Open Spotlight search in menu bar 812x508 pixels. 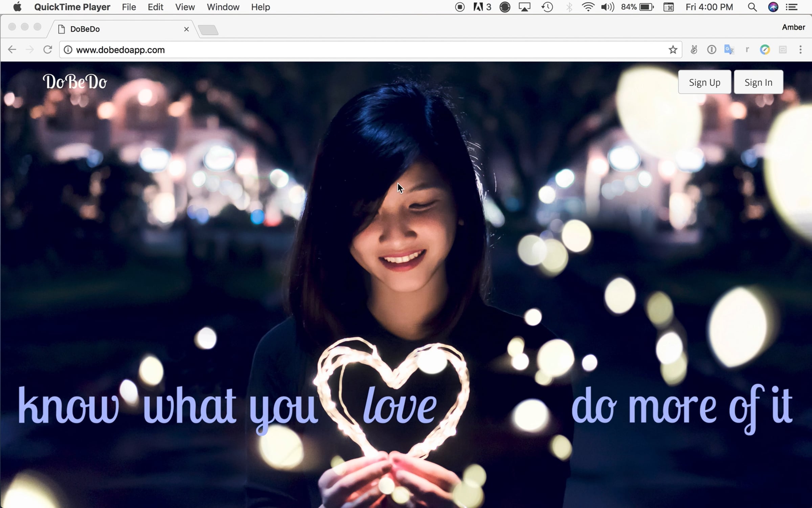pos(752,7)
